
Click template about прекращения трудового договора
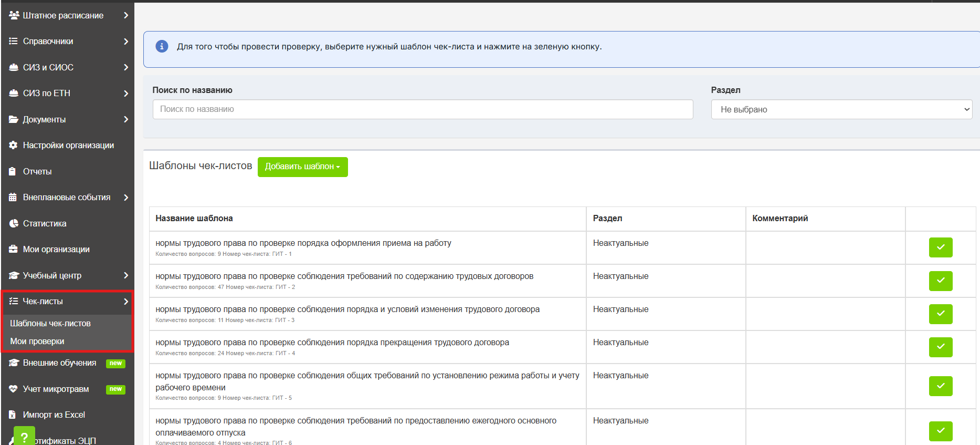pos(332,342)
